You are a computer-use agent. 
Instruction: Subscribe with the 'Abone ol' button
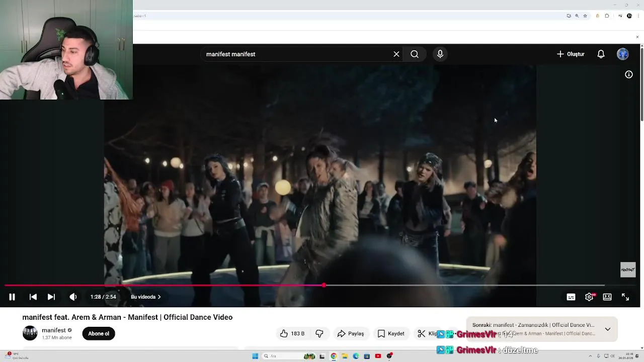[99, 333]
